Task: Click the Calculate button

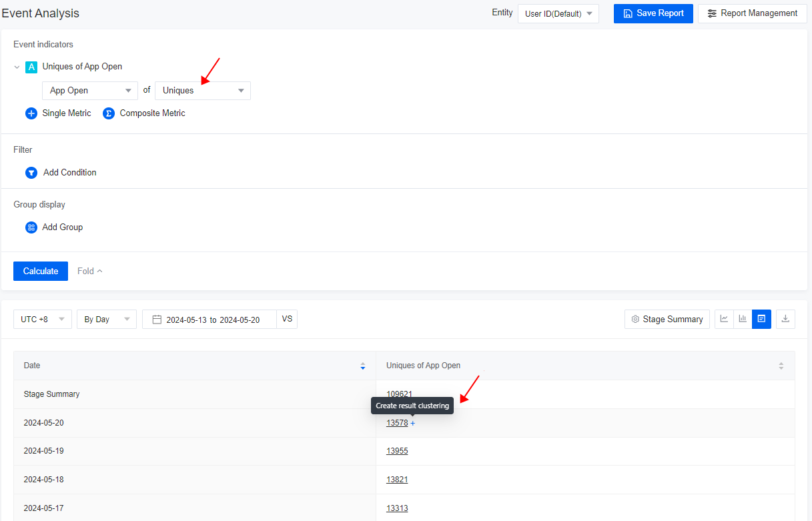Action: pos(40,271)
